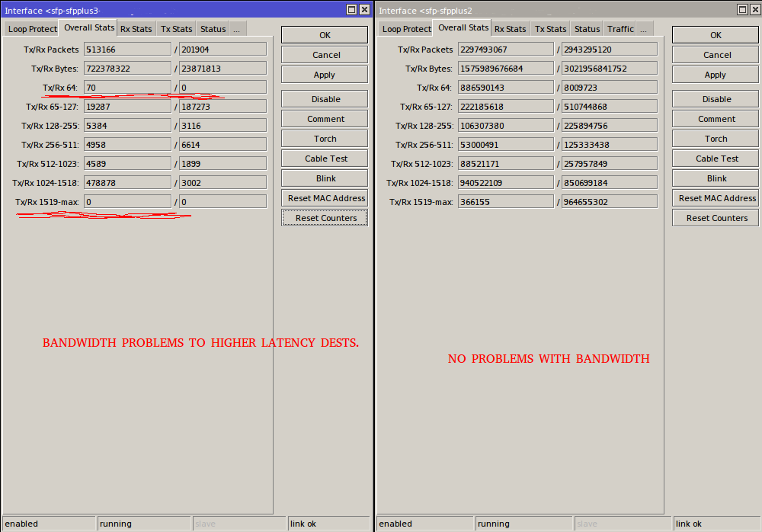
Task: Select Tx Packets field showing 513166
Action: click(127, 49)
